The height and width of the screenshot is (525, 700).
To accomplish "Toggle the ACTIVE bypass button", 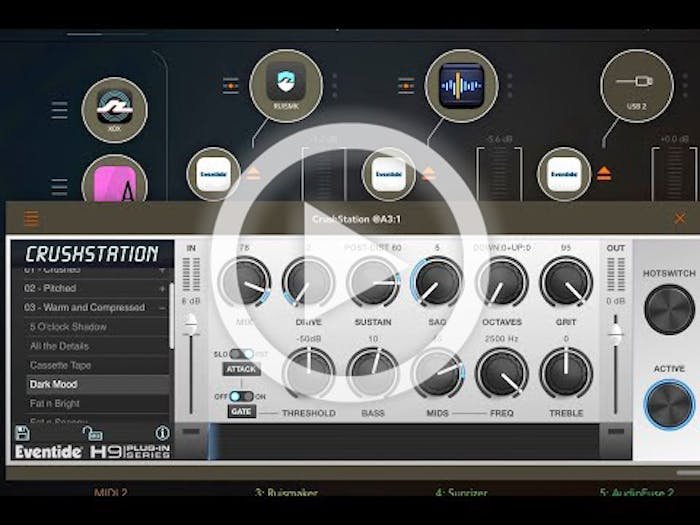I will tap(669, 404).
